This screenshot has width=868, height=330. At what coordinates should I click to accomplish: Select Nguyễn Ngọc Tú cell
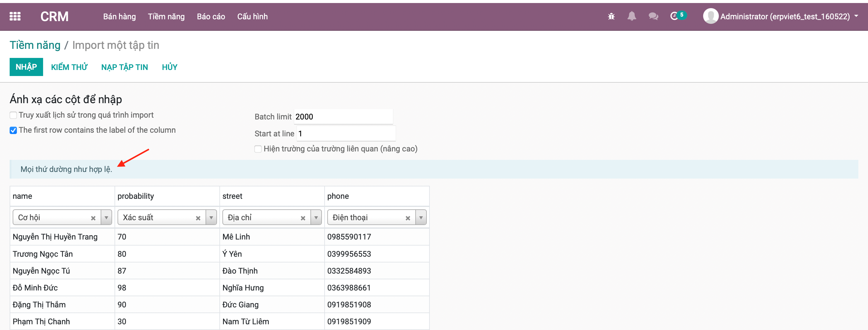(x=62, y=271)
